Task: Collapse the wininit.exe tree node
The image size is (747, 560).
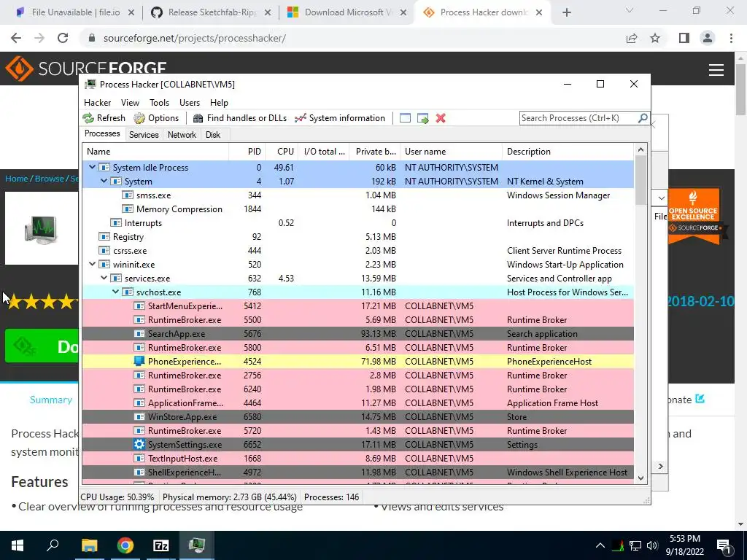Action: 93,264
